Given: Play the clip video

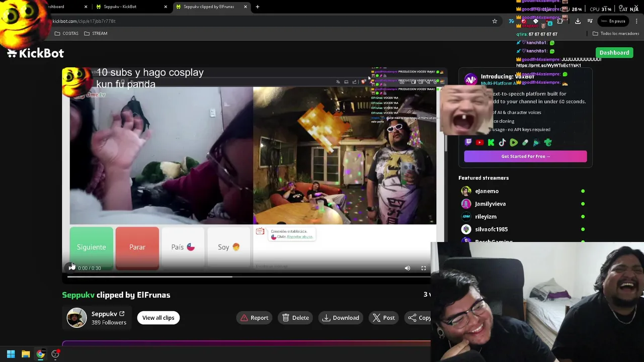Looking at the screenshot, I should [70, 268].
